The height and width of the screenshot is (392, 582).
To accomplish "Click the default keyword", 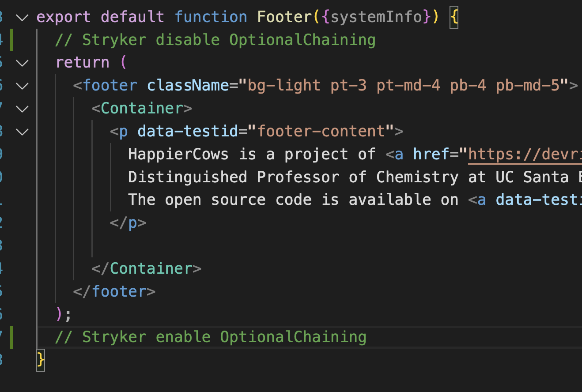I will coord(132,17).
